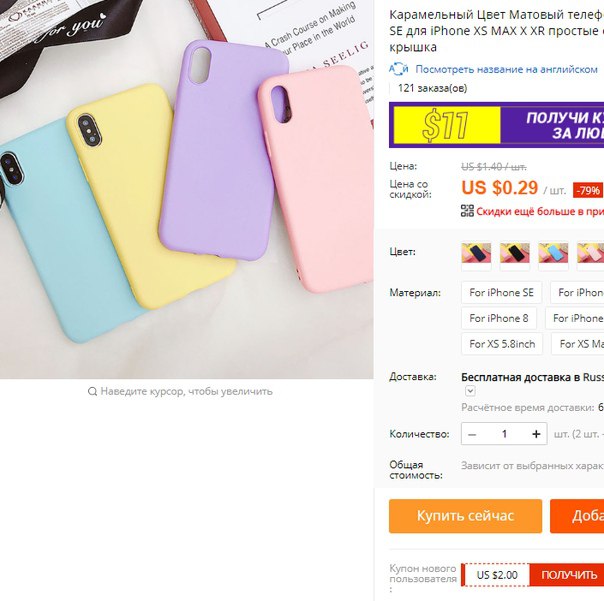Viewport: 604px width, 601px height.
Task: Click the Купить сейчас button
Action: pos(465,516)
